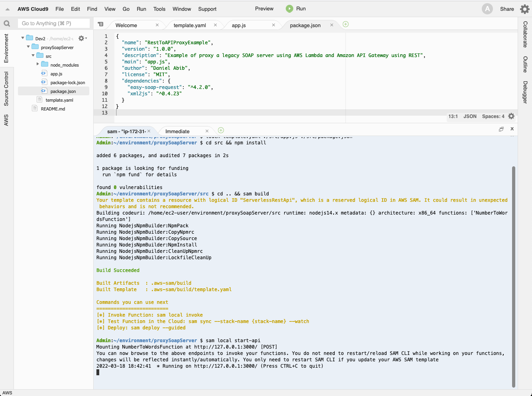The height and width of the screenshot is (396, 532).
Task: Collapse the proxySoapServer folder
Action: [x=28, y=47]
